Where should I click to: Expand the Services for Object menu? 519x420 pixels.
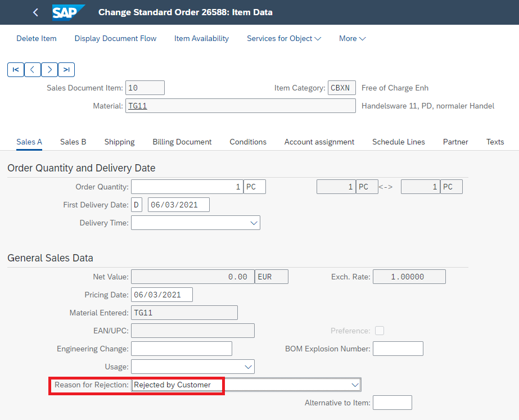point(283,38)
